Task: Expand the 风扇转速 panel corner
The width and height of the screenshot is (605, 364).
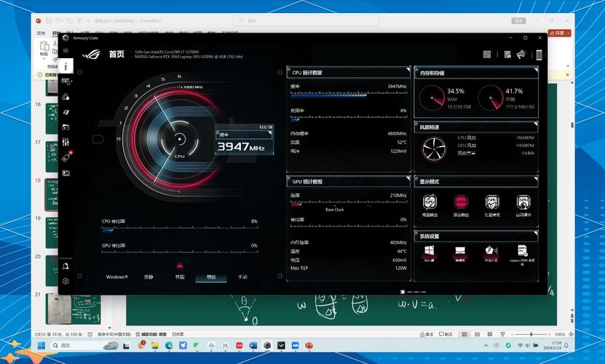Action: (x=536, y=124)
